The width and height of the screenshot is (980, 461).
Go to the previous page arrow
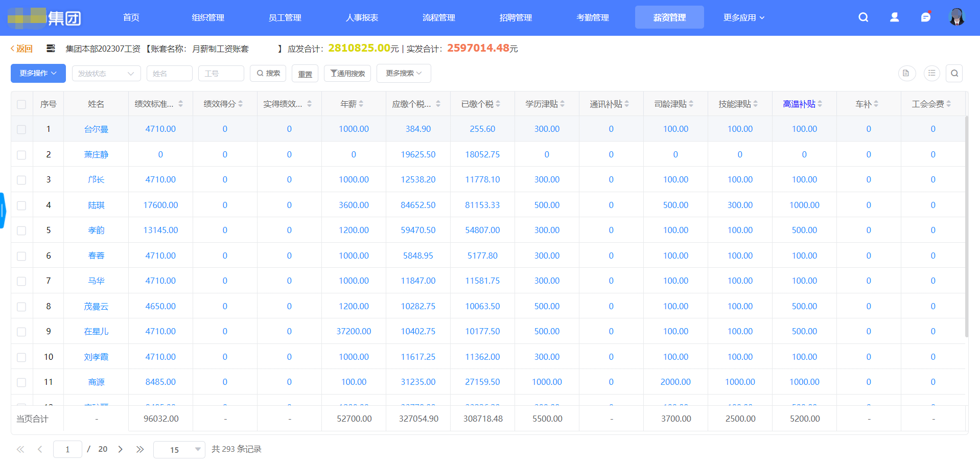pos(40,449)
